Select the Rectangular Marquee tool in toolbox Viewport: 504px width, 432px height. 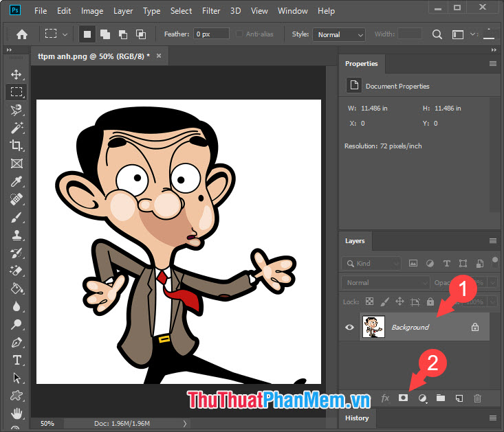click(16, 92)
